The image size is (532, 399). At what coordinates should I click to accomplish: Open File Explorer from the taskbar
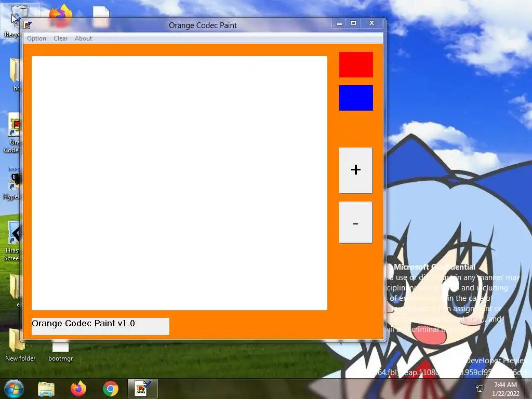click(x=46, y=389)
